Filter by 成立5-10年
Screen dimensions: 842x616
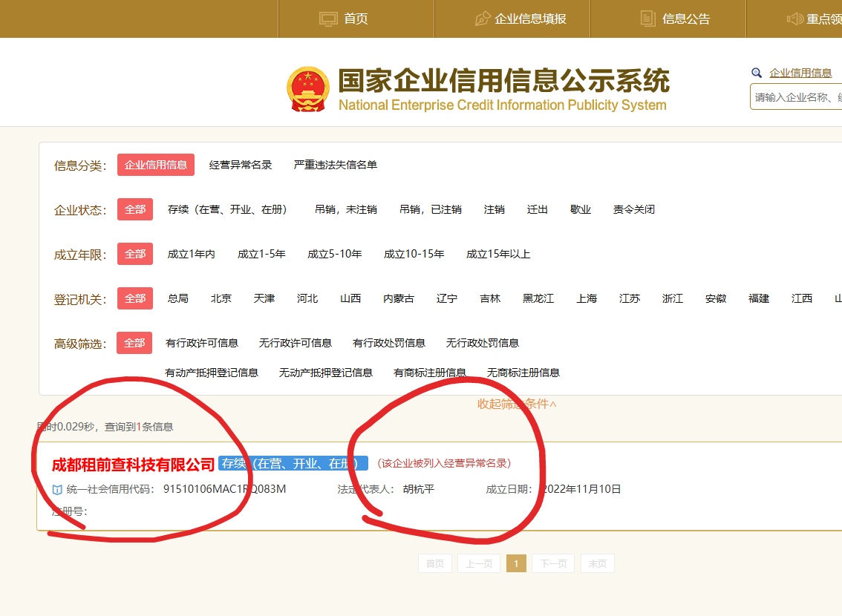coord(335,254)
